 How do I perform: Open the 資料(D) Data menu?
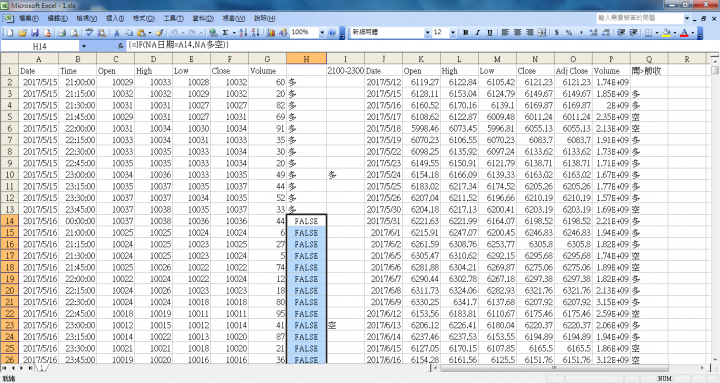[x=203, y=18]
